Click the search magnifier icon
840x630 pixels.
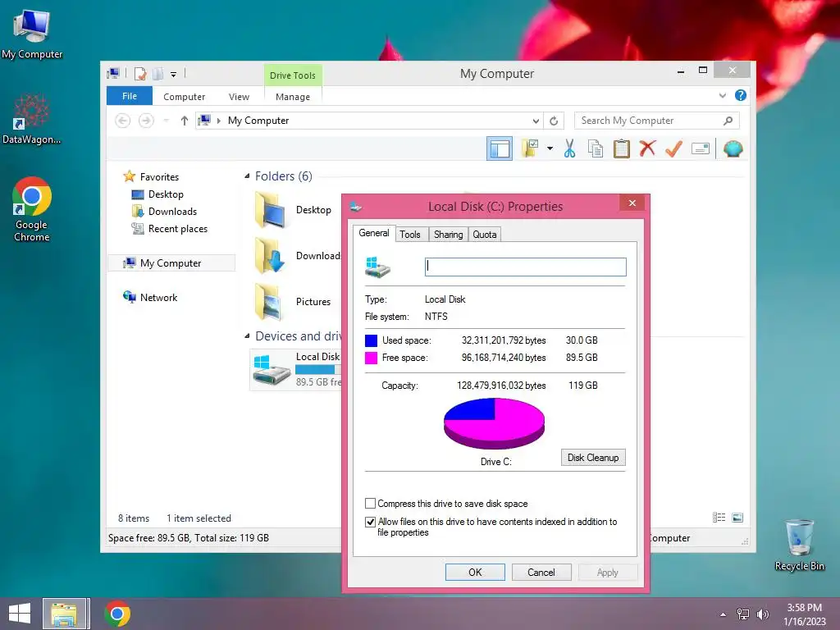[x=728, y=121]
